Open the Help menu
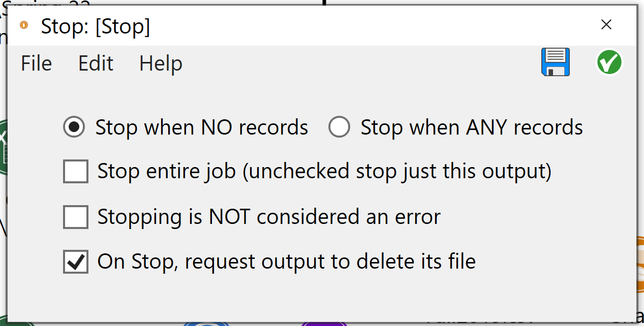 [x=161, y=63]
